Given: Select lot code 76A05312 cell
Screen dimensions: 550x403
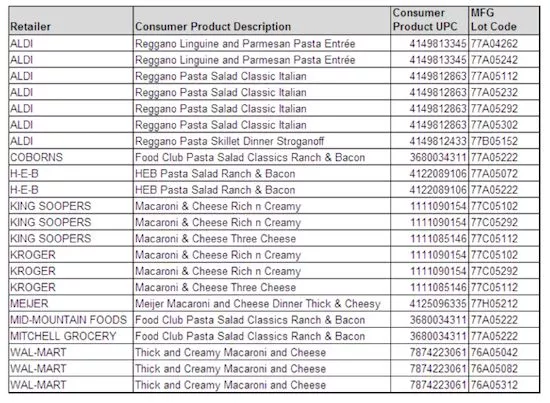Looking at the screenshot, I should click(x=504, y=385).
